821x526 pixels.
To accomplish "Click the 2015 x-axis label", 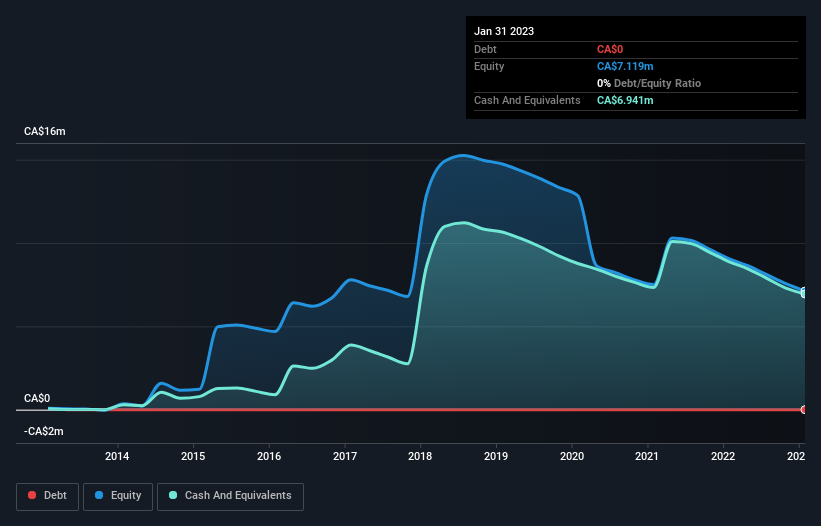I will 193,456.
